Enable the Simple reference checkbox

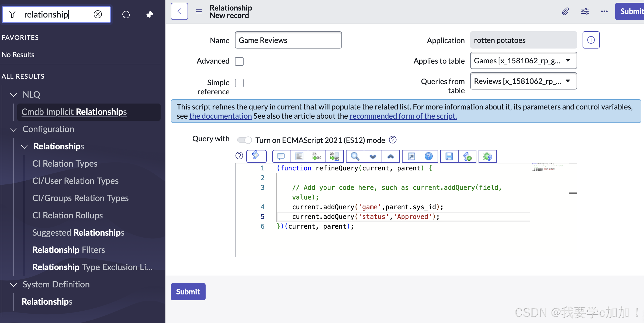(239, 83)
